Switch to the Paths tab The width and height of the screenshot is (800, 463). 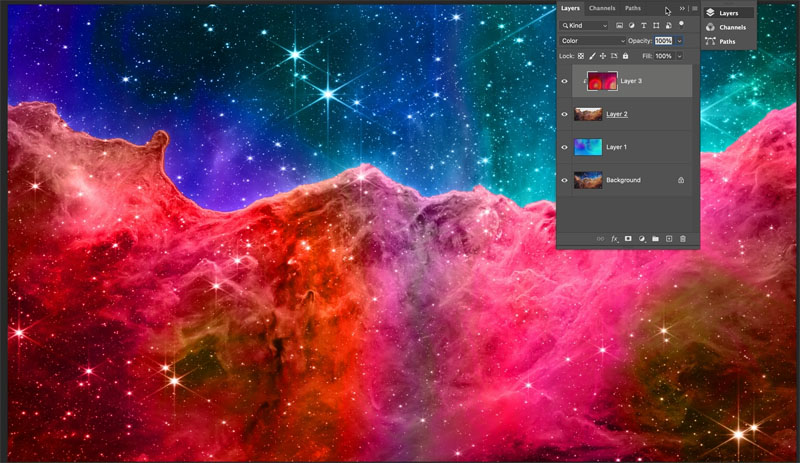click(x=633, y=8)
